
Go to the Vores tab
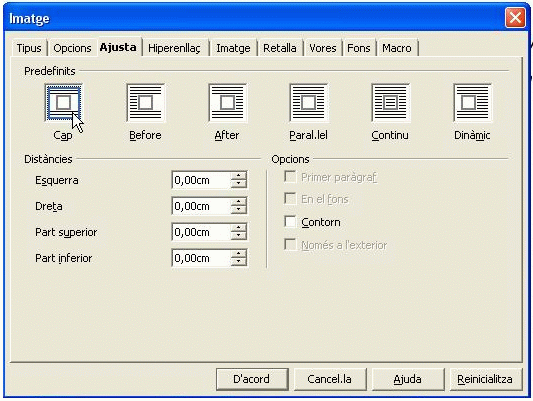coord(323,48)
